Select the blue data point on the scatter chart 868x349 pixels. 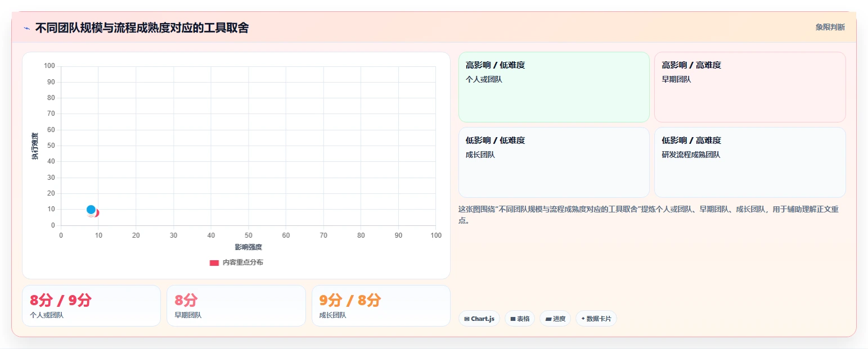click(91, 209)
